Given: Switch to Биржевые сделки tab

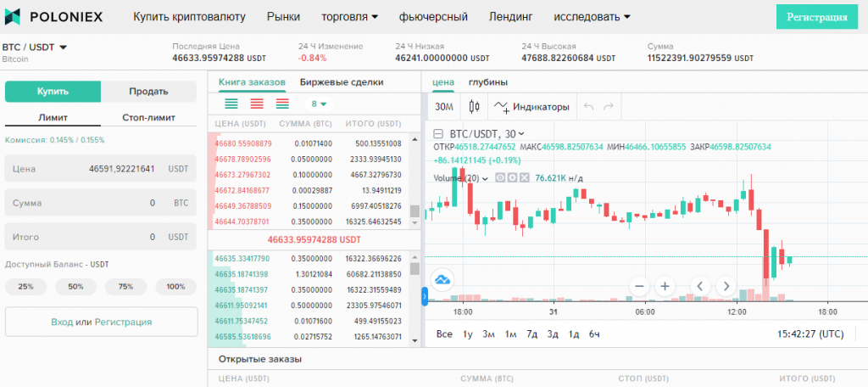Looking at the screenshot, I should 342,82.
